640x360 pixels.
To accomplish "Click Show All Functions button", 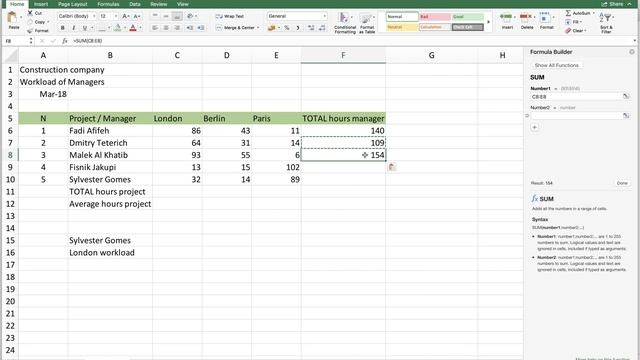I will tap(557, 65).
